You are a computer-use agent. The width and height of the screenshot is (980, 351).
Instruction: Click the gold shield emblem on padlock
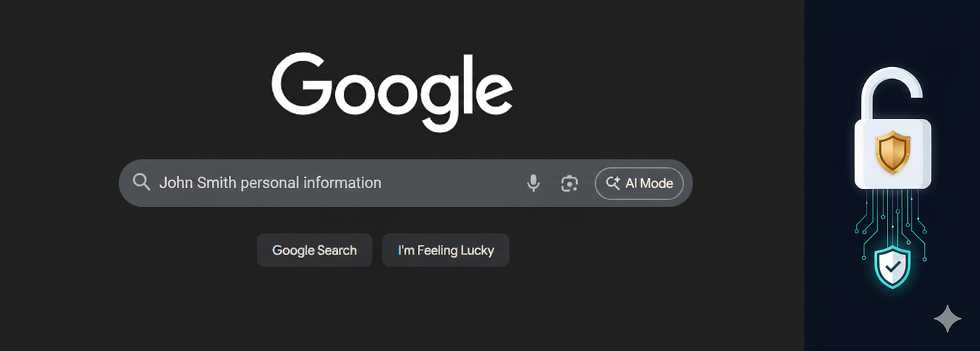point(892,153)
